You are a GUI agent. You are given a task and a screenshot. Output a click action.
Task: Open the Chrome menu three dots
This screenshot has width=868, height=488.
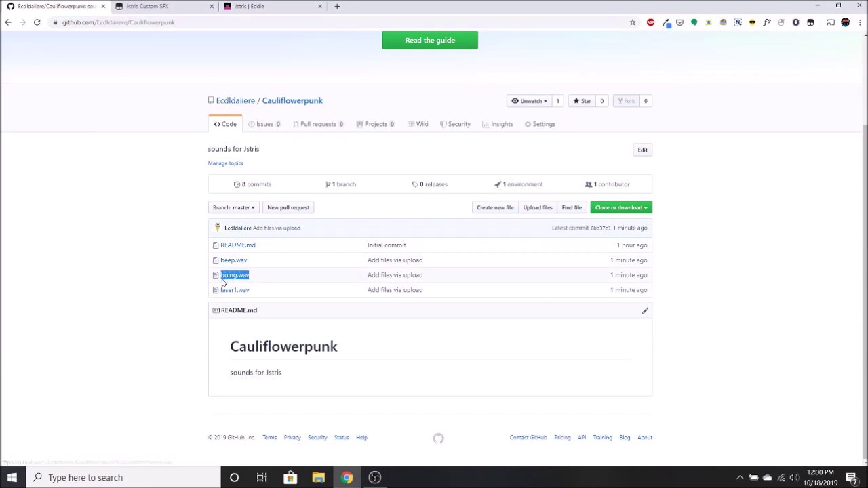pyautogui.click(x=860, y=22)
